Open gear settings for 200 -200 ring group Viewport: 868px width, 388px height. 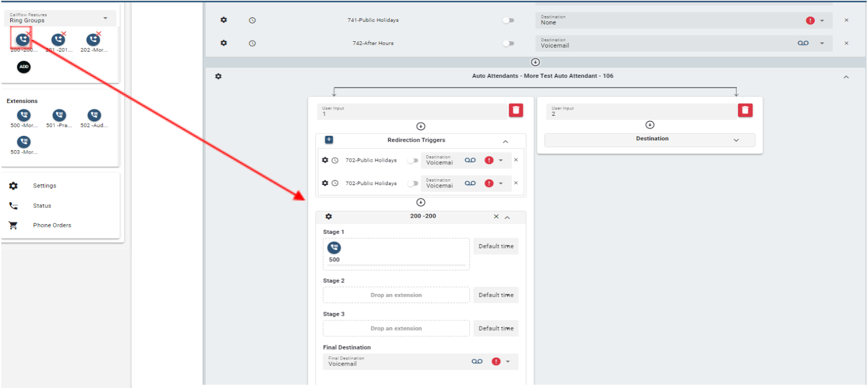329,217
